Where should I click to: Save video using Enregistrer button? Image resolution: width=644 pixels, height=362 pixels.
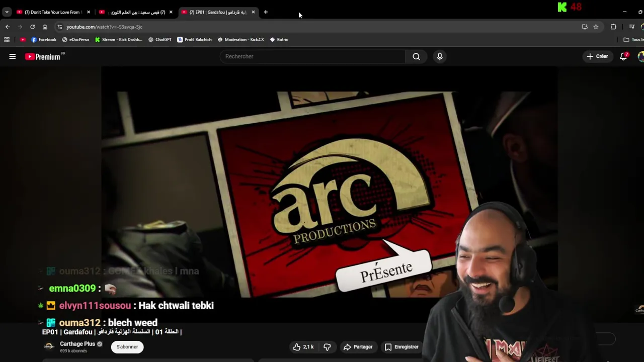(x=401, y=347)
